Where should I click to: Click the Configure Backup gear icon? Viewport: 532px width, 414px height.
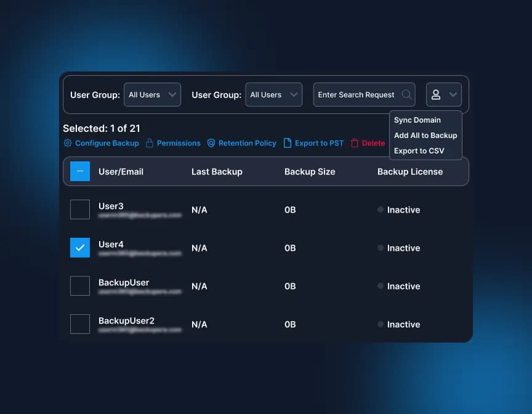pos(66,143)
